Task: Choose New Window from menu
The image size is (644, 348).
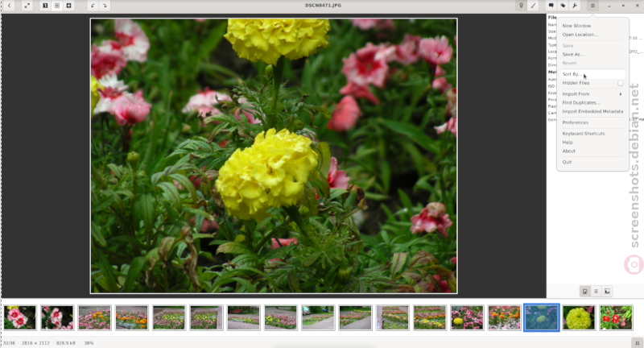Action: point(592,26)
